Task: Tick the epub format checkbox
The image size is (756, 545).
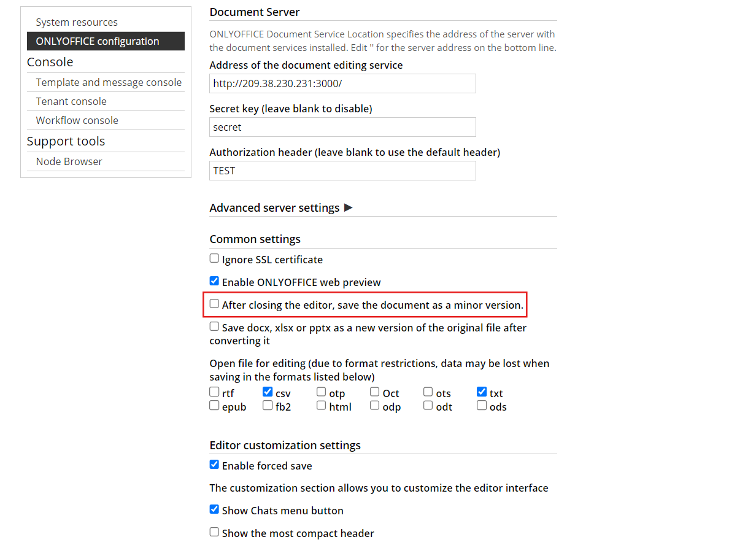Action: 214,406
